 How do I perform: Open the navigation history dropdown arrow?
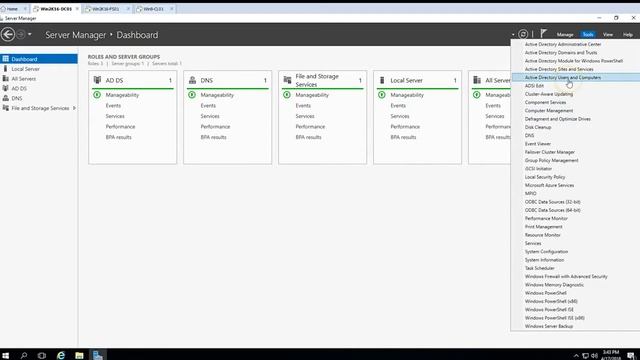pos(30,35)
